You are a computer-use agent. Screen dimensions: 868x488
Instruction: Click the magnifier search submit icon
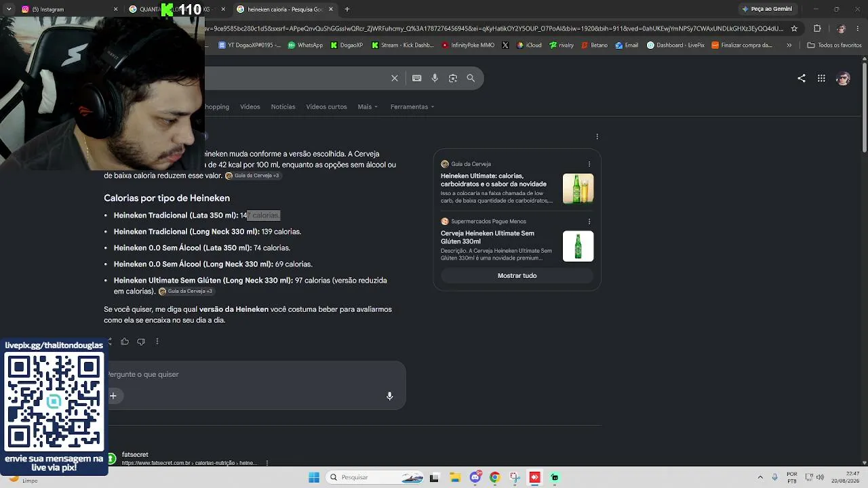[x=471, y=78]
